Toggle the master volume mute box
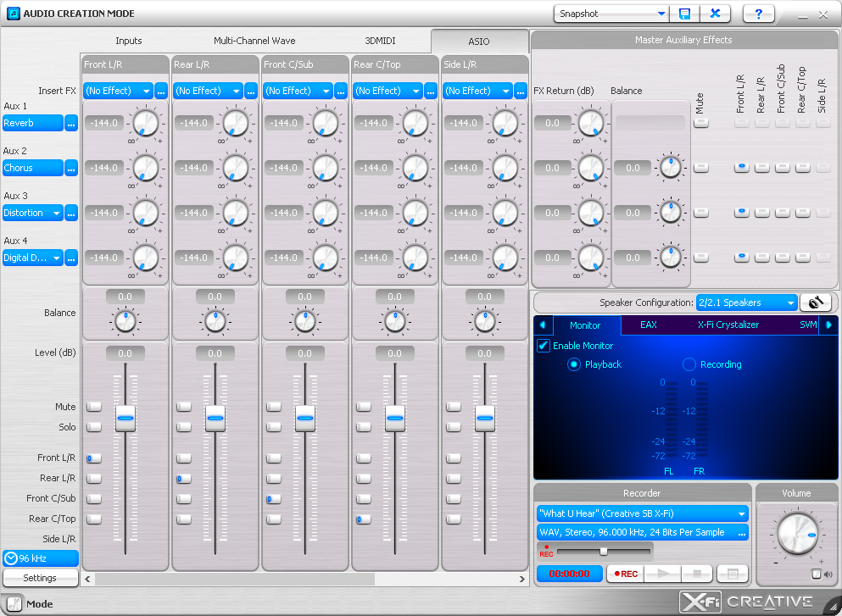The width and height of the screenshot is (842, 616). [816, 574]
